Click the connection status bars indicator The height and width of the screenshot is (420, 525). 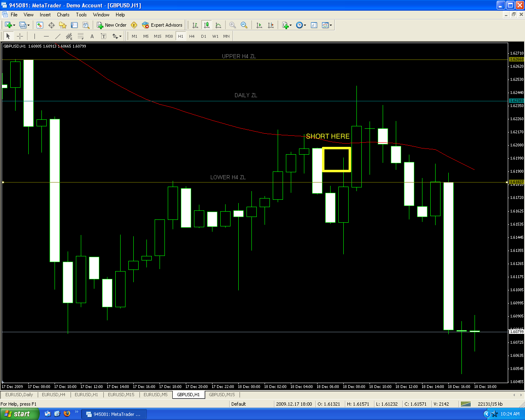pyautogui.click(x=466, y=404)
